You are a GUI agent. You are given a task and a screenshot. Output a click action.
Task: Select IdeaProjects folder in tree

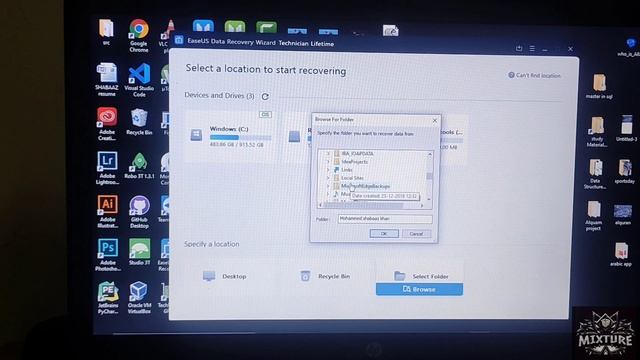pos(354,162)
